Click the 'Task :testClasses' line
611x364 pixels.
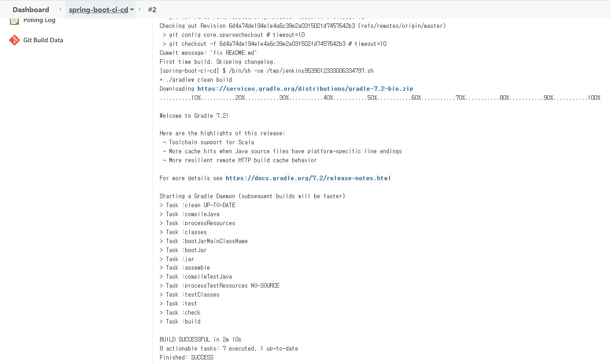[x=189, y=294]
